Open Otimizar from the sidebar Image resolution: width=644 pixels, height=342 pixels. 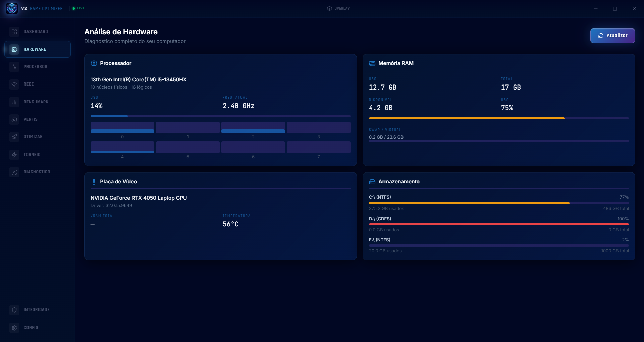coord(38,137)
